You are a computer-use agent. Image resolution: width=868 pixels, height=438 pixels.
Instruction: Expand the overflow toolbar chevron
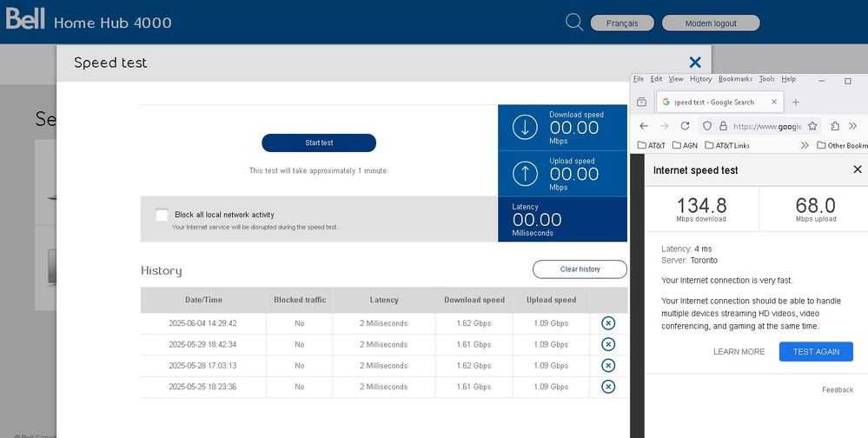pyautogui.click(x=854, y=126)
